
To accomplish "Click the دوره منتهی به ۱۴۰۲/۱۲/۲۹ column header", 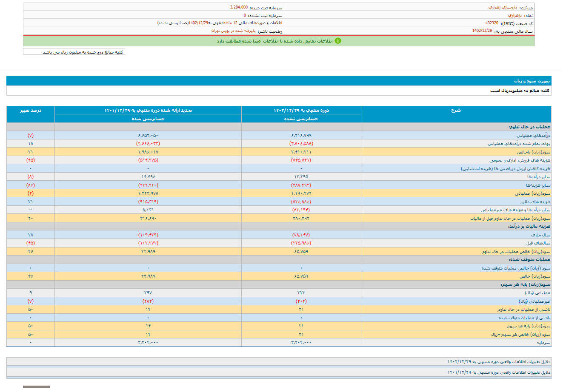I will [301, 111].
